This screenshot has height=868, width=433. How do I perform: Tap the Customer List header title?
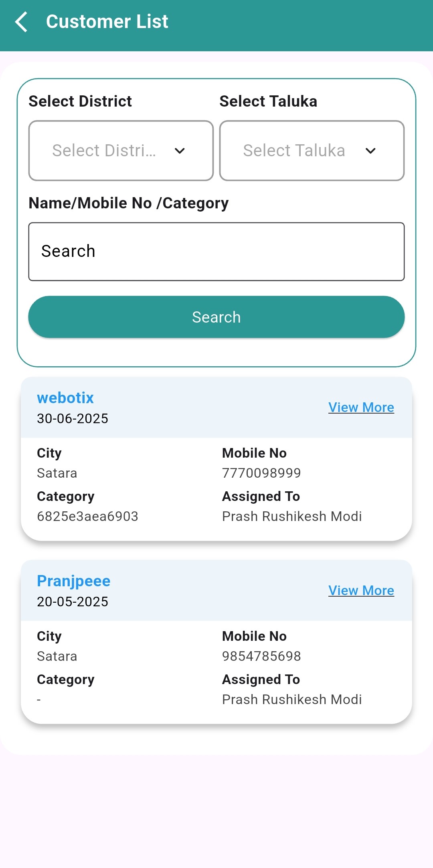[107, 22]
